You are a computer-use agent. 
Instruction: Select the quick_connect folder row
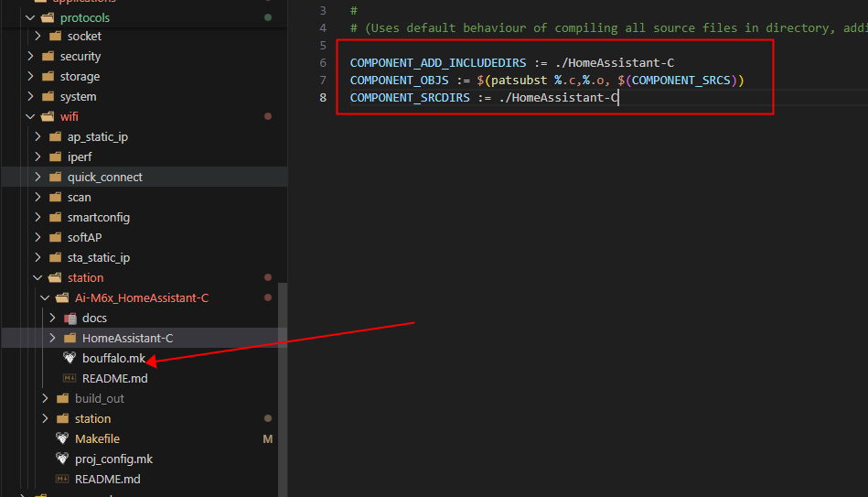(144, 177)
